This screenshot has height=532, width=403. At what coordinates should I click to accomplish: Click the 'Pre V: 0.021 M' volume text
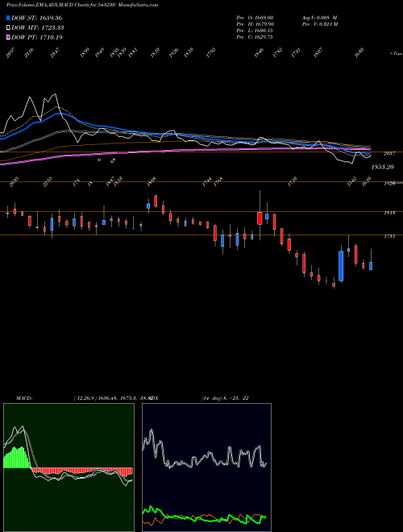click(x=319, y=24)
